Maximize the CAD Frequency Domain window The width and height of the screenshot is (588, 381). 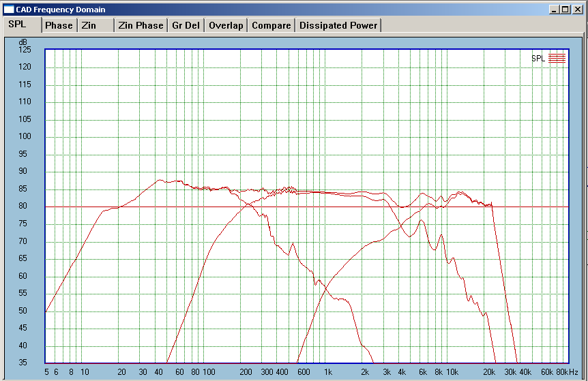(x=563, y=10)
